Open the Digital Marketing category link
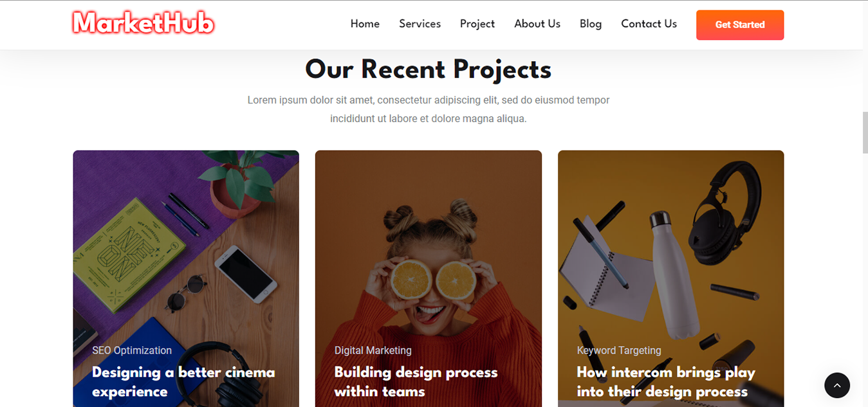 (x=373, y=350)
